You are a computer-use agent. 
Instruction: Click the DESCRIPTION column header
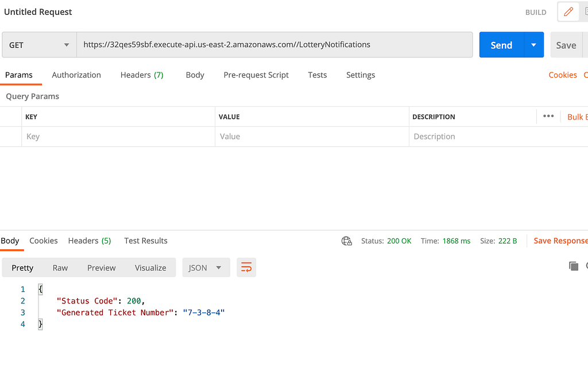coord(434,117)
